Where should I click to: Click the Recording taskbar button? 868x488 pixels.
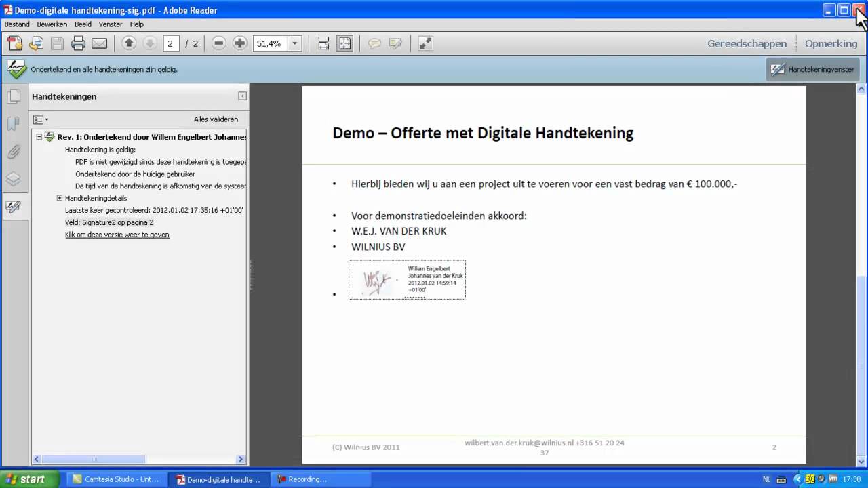point(320,479)
